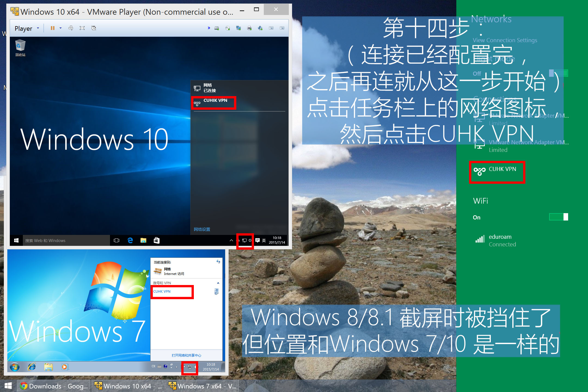
Task: Launch Internet Explorer from Windows 7 taskbar
Action: 32,367
